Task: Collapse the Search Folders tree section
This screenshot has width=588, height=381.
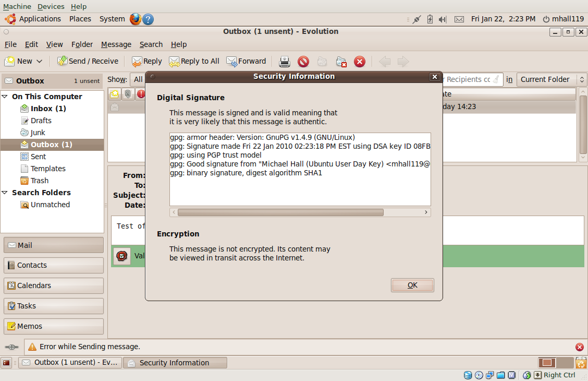Action: point(5,193)
